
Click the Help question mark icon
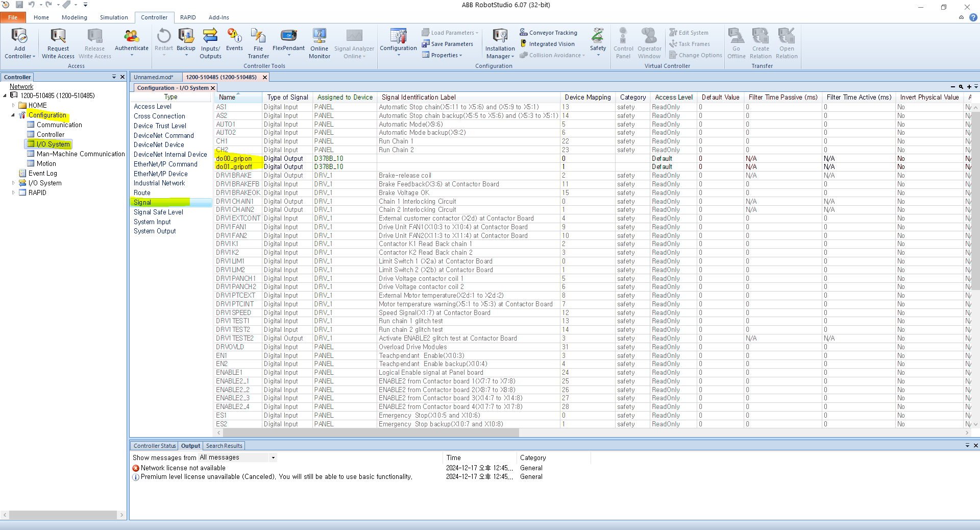(973, 17)
